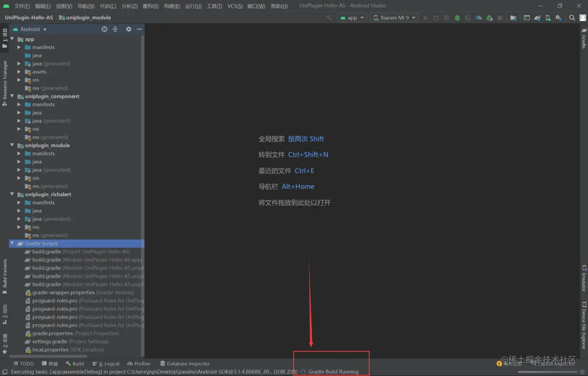Open the Resource Manager side tab
Screen dimensions: 588x376
(x=5, y=83)
